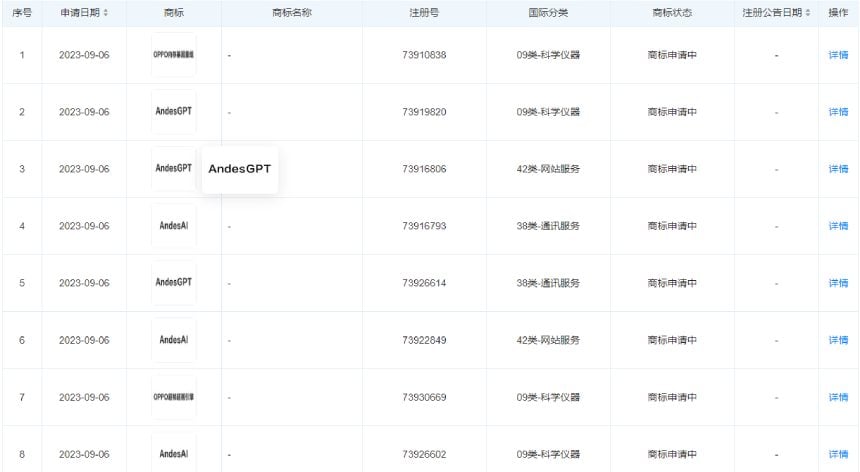Open 详情 for registration 73926602
This screenshot has height=472, width=860.
click(x=838, y=454)
